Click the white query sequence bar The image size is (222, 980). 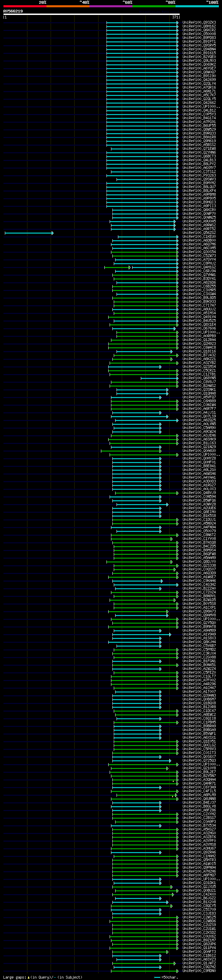click(92, 15)
